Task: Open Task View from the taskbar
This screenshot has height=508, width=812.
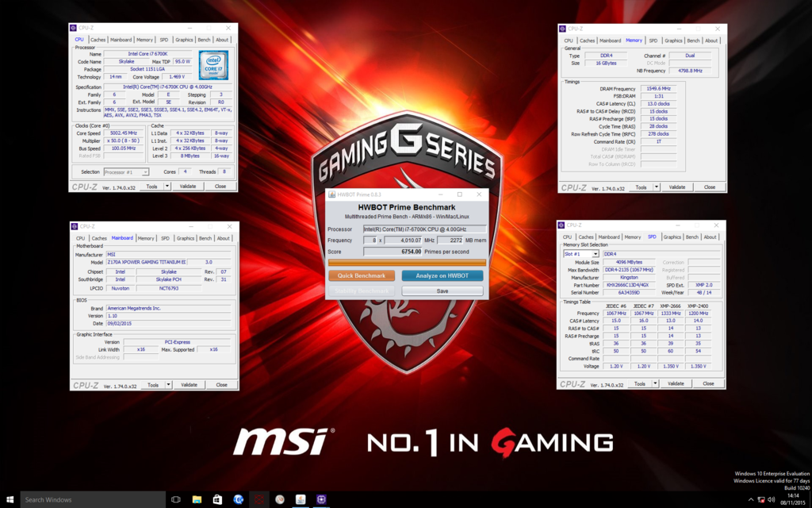Action: click(176, 500)
